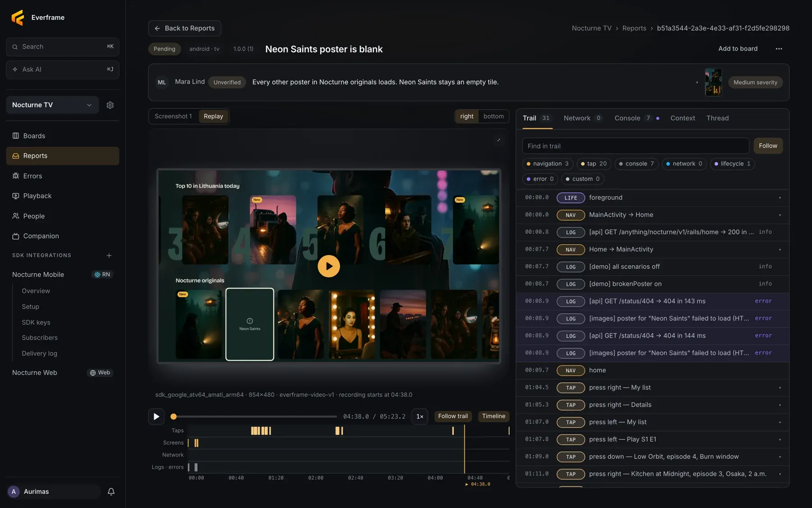
Task: Click the Everframe logo icon
Action: pos(18,18)
